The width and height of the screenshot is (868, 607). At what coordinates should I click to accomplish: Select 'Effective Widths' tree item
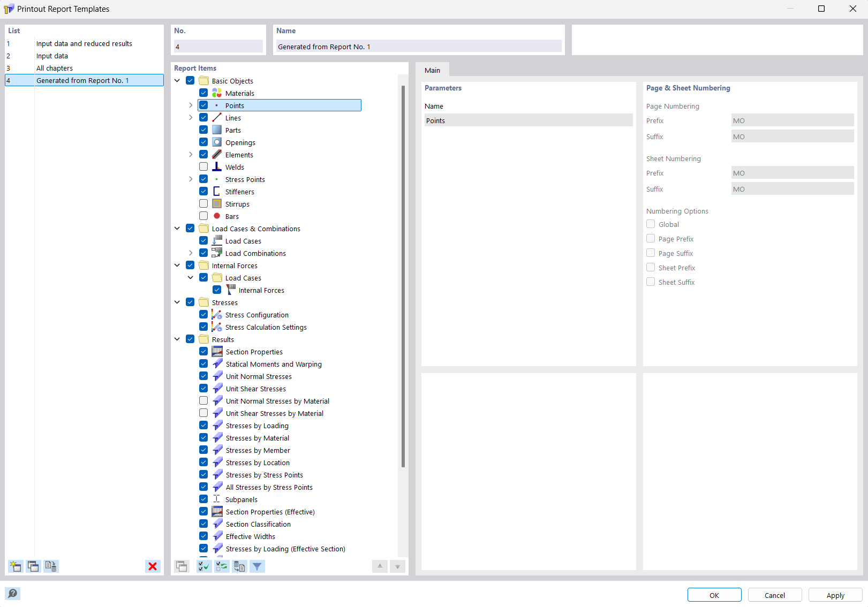pyautogui.click(x=251, y=536)
